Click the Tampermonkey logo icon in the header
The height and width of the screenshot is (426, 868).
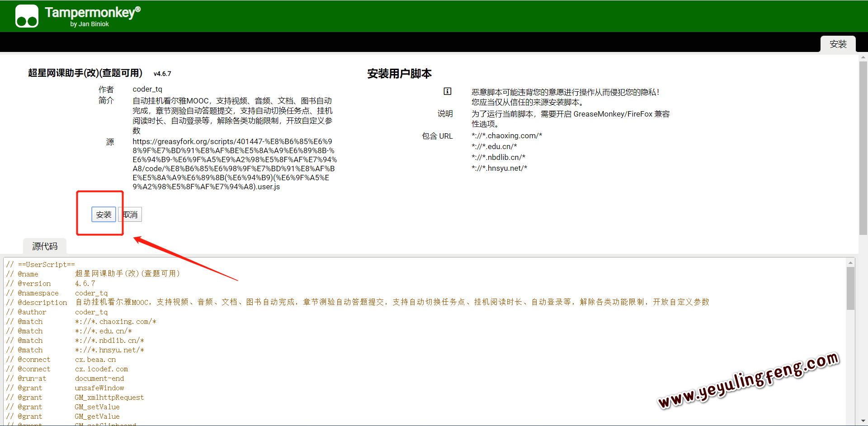click(27, 16)
